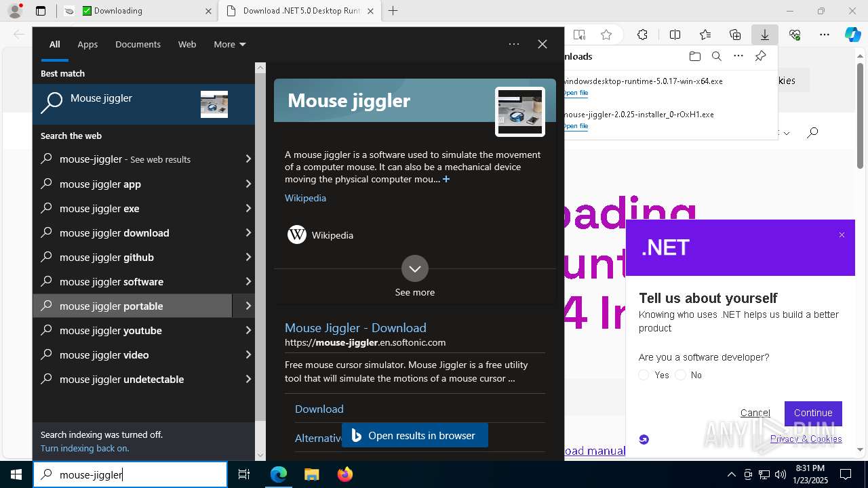The width and height of the screenshot is (868, 488).
Task: Open Edge Favorites toolbar icon
Action: pyautogui.click(x=705, y=35)
